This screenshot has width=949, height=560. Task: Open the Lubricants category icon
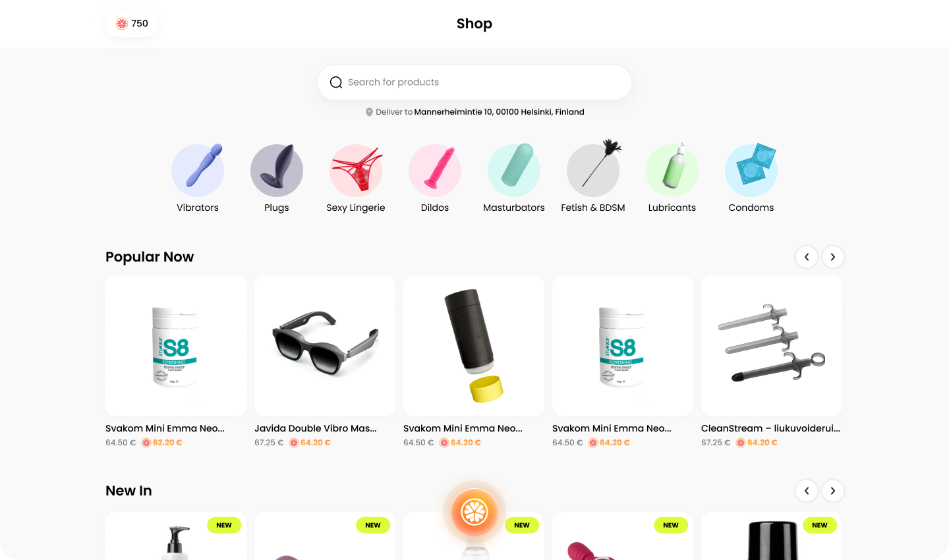click(672, 171)
